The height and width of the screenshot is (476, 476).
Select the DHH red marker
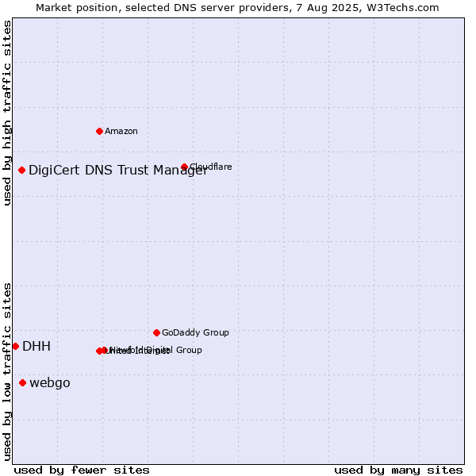[x=16, y=346]
